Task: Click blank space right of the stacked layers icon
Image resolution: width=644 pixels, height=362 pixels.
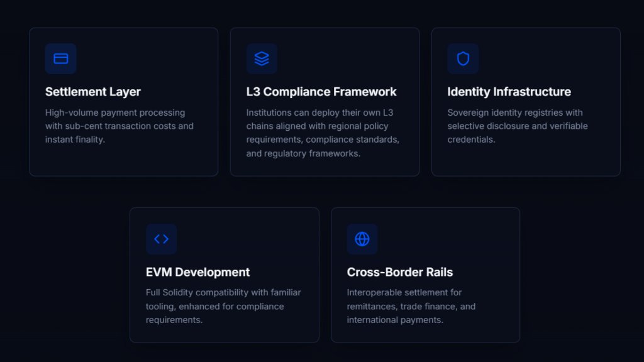Action: 346,58
